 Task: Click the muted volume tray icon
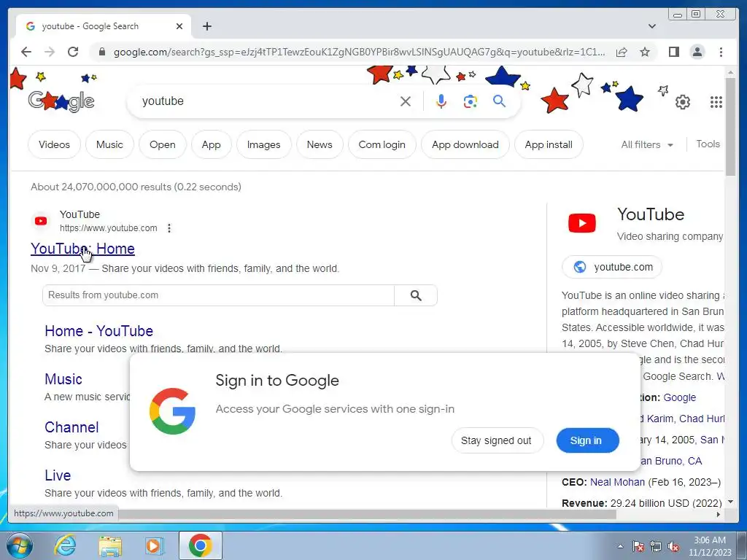(673, 546)
